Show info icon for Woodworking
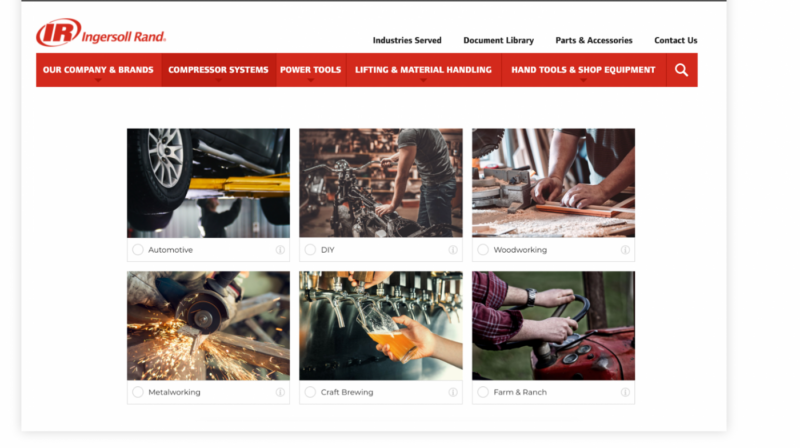 pyautogui.click(x=625, y=250)
